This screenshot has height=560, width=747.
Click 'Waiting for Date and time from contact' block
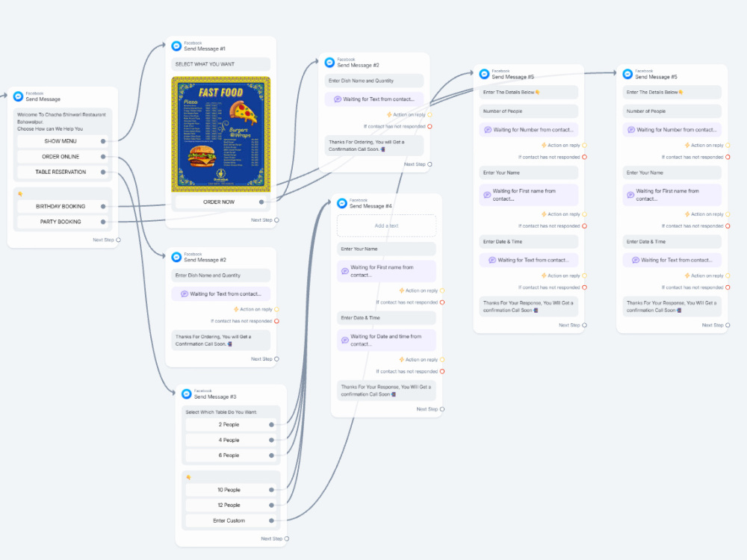[x=386, y=340]
